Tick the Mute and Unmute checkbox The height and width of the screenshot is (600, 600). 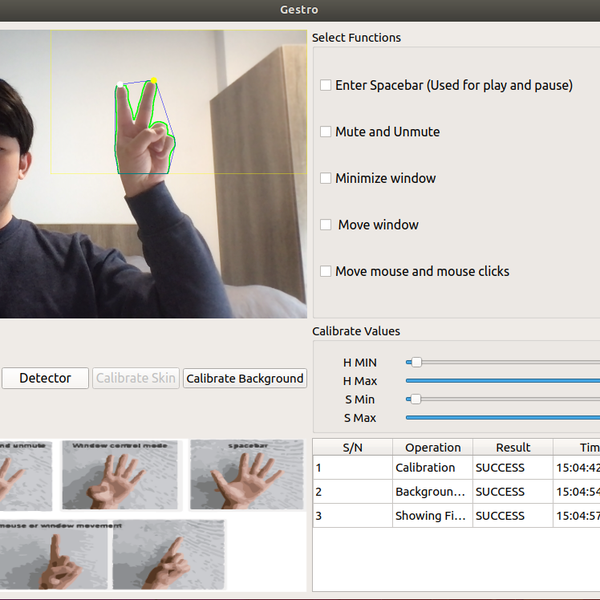[x=326, y=132]
